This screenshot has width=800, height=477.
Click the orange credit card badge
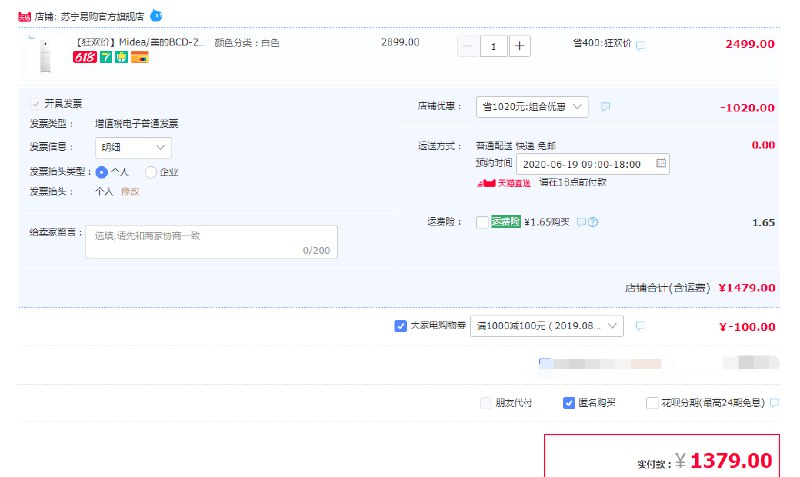[x=140, y=57]
